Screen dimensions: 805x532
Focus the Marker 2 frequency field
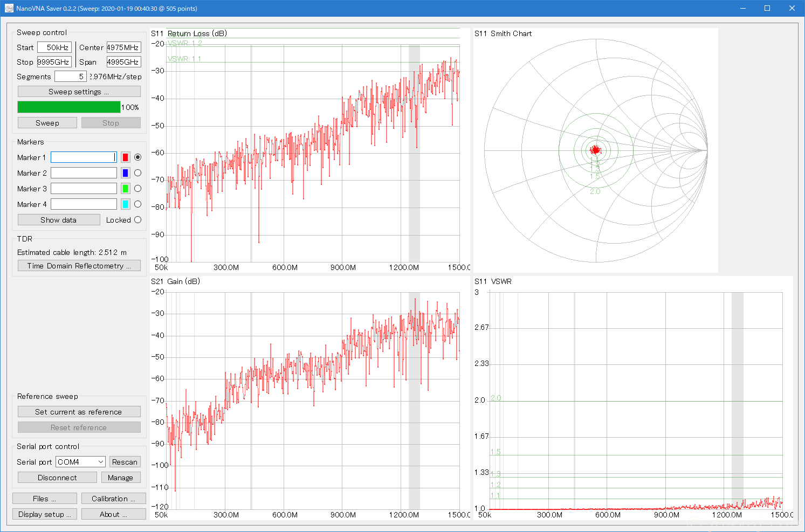click(84, 173)
